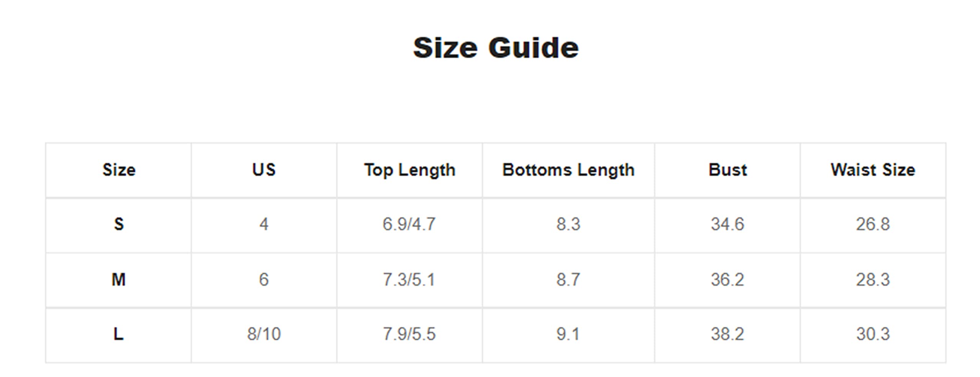Click the Bottoms Length column header

[x=568, y=170]
